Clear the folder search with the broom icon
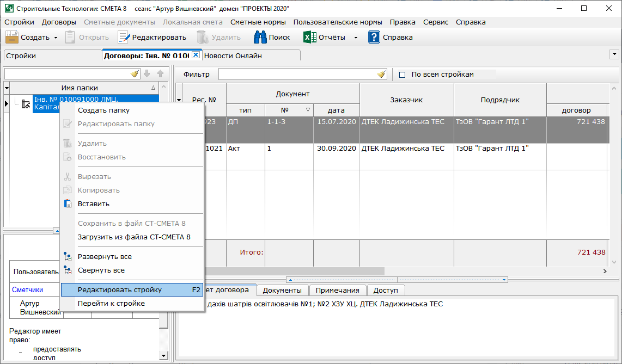Screen dimensions: 622x364 pyautogui.click(x=135, y=74)
